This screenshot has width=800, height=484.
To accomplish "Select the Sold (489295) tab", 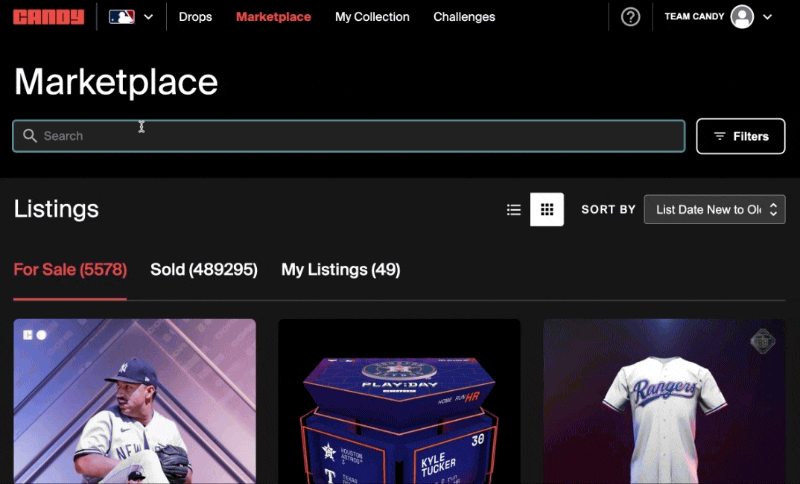I will pyautogui.click(x=204, y=269).
